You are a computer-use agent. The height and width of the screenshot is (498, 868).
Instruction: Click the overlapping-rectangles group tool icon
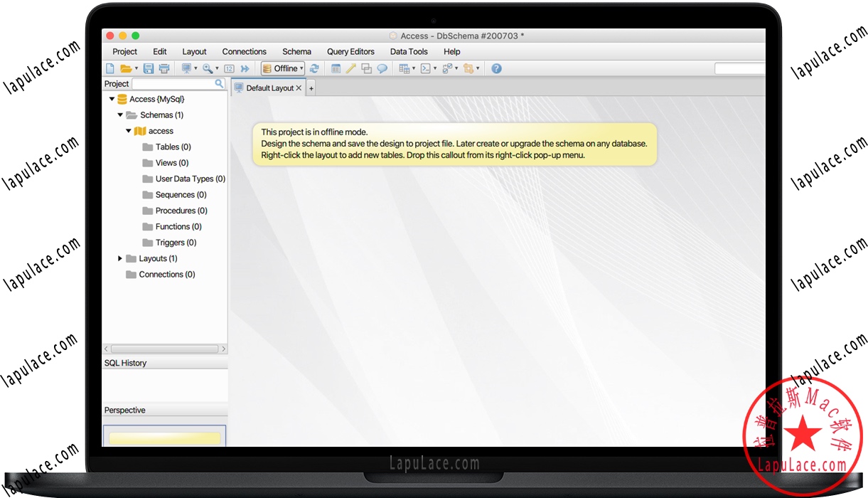[x=366, y=69]
